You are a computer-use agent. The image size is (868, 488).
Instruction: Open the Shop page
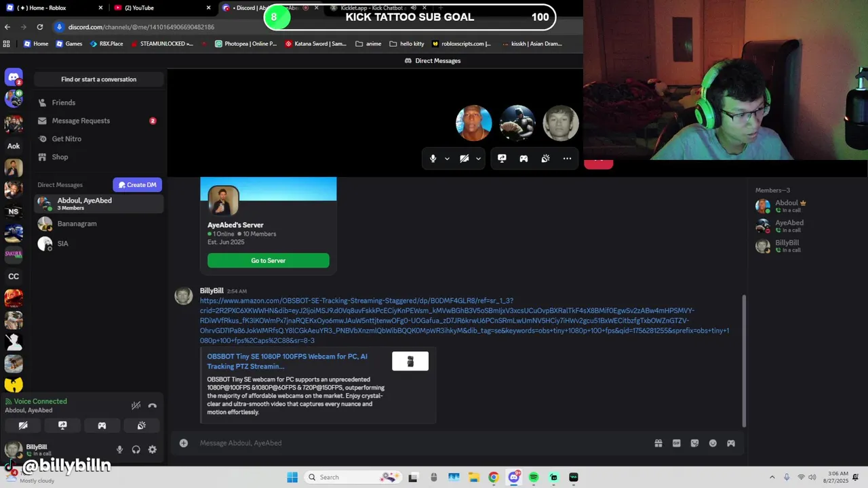[x=99, y=157]
